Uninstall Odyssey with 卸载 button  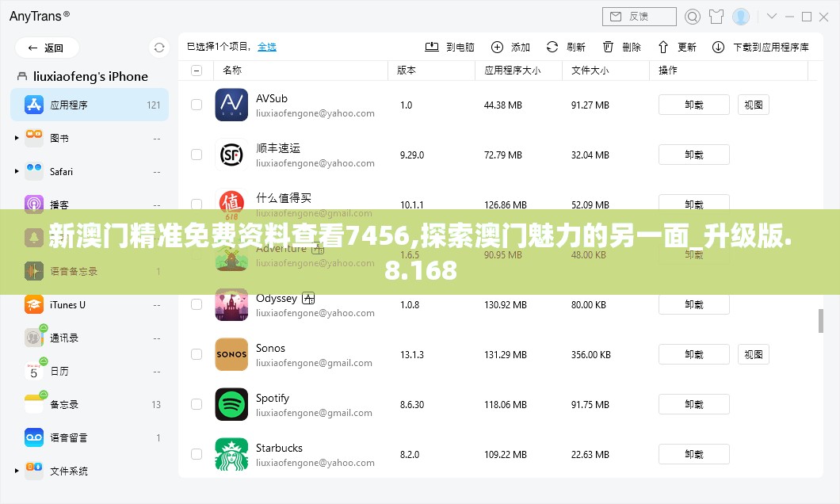pyautogui.click(x=693, y=304)
